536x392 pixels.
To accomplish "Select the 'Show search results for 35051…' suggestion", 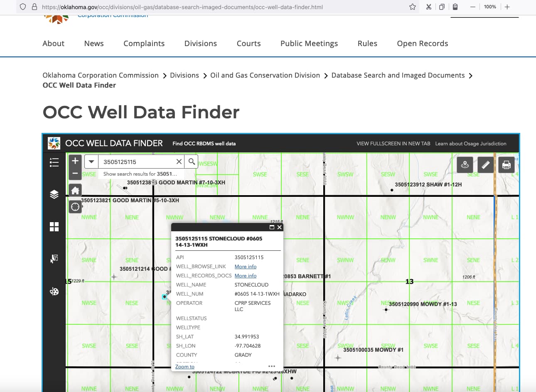I will pyautogui.click(x=140, y=174).
